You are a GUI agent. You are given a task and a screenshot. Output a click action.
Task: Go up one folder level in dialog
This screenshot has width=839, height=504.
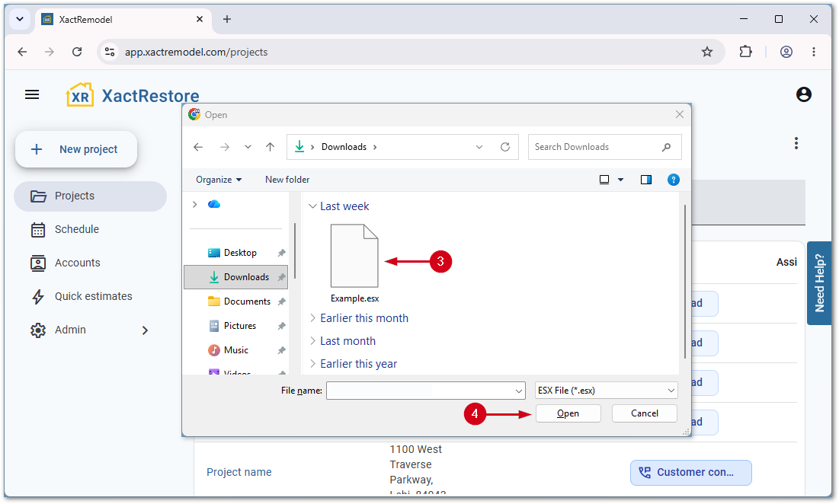[x=271, y=147]
